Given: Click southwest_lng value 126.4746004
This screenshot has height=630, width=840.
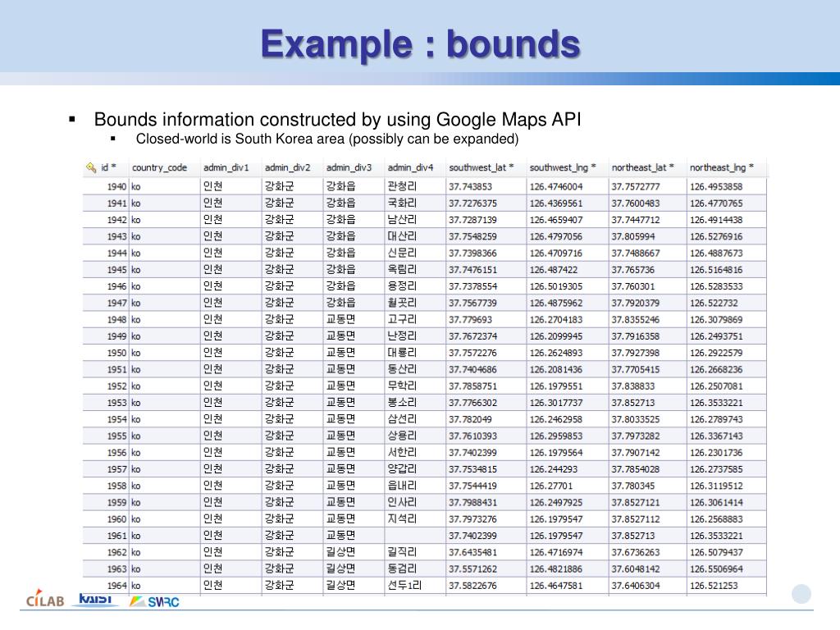Looking at the screenshot, I should click(556, 187).
